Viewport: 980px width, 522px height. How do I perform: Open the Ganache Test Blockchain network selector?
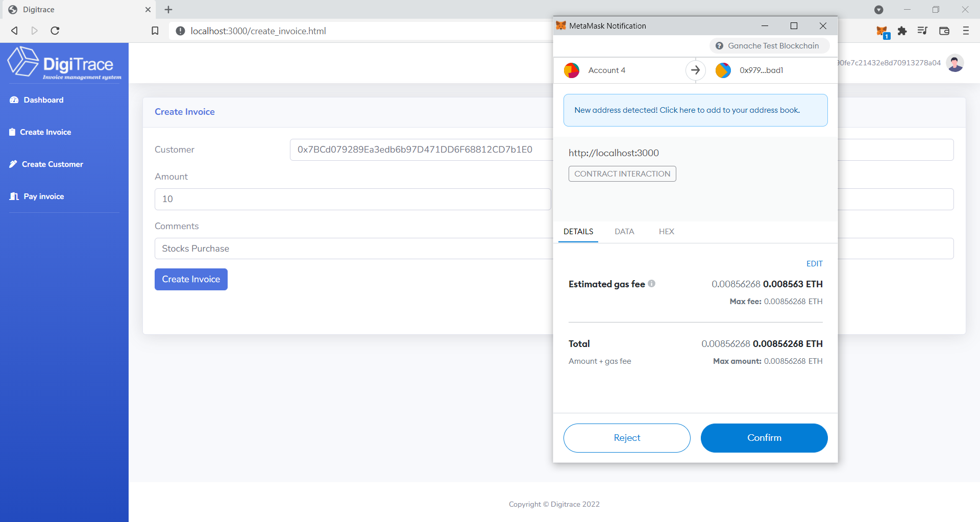click(x=769, y=46)
